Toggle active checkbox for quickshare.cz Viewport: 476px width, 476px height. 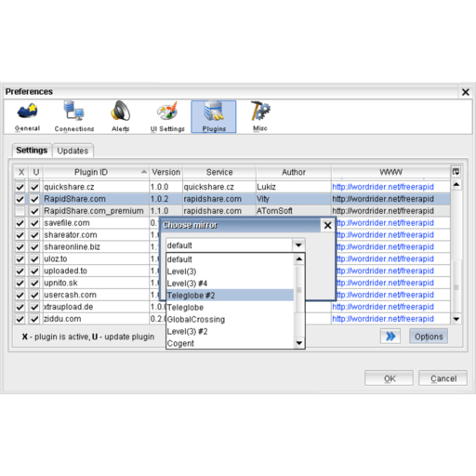[x=20, y=187]
